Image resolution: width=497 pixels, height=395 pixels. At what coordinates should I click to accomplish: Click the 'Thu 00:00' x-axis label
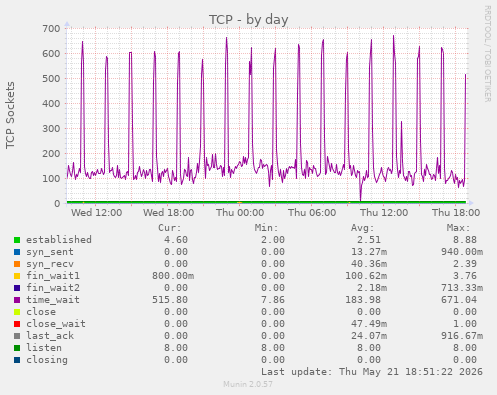click(240, 213)
